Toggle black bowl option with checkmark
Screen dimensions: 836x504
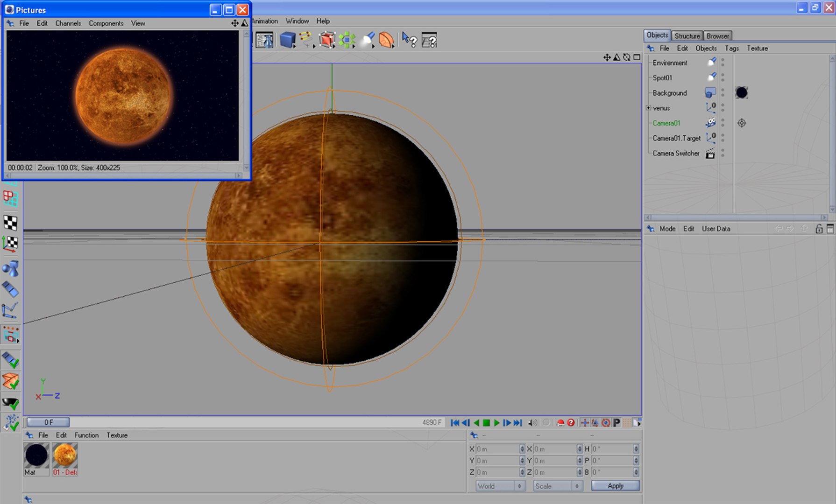pos(10,403)
